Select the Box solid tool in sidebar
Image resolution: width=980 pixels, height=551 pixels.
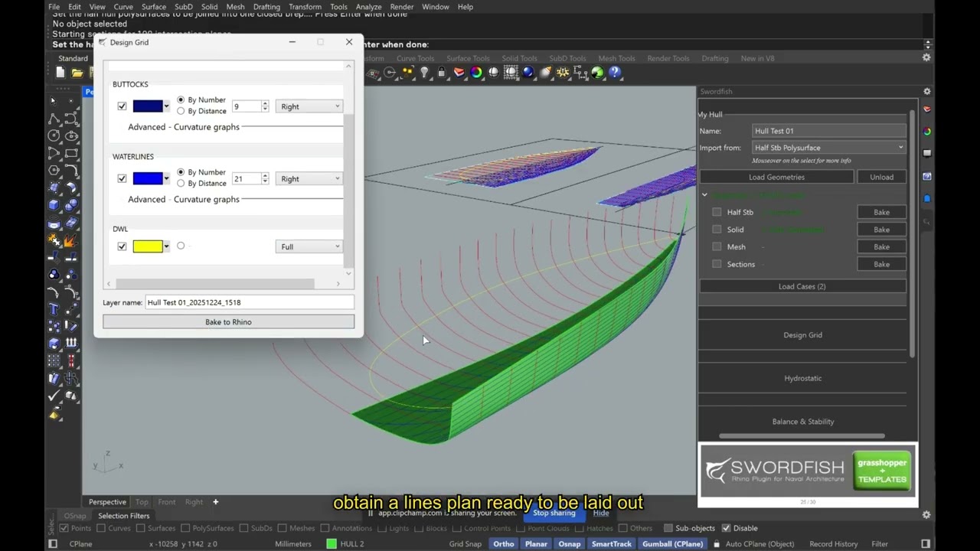[x=54, y=205]
